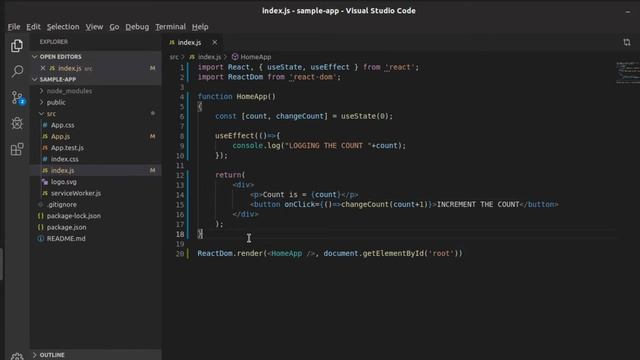
Task: Open Source Control view with badge
Action: 18,98
